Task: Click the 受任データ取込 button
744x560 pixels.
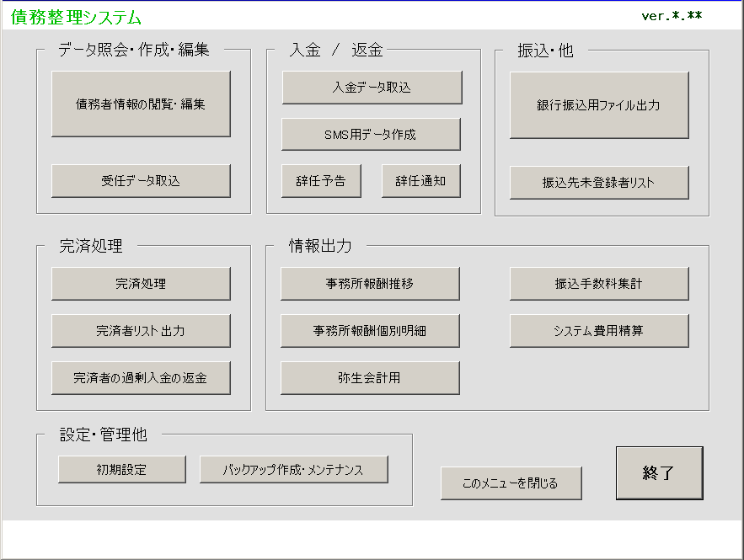Action: pos(141,181)
